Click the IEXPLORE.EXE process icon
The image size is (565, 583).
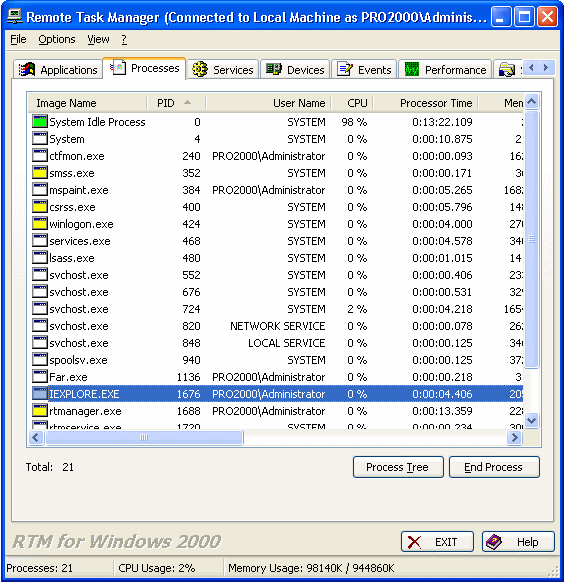pyautogui.click(x=40, y=394)
